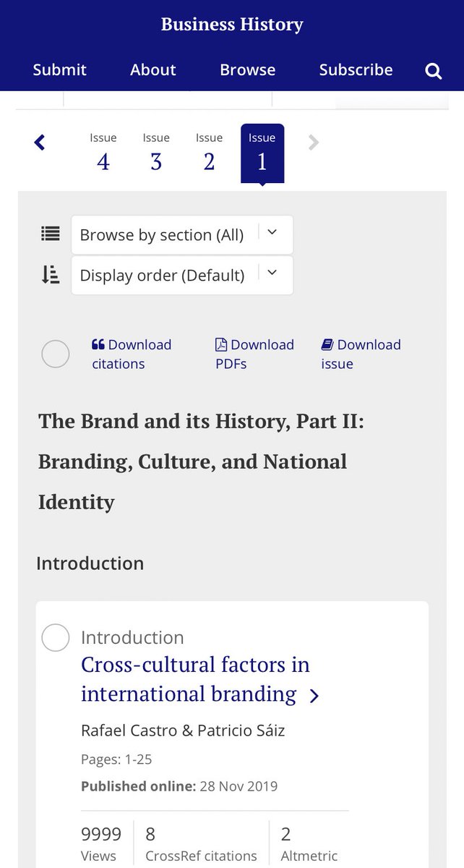Switch to Issue 2 tab
Screen dimensions: 464x868
pos(209,153)
